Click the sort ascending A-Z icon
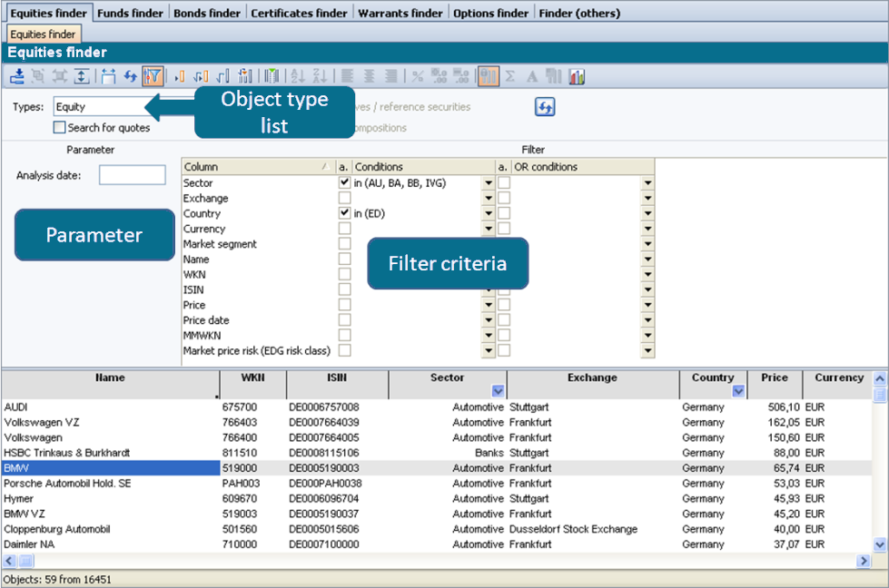The height and width of the screenshot is (588, 889). point(298,77)
